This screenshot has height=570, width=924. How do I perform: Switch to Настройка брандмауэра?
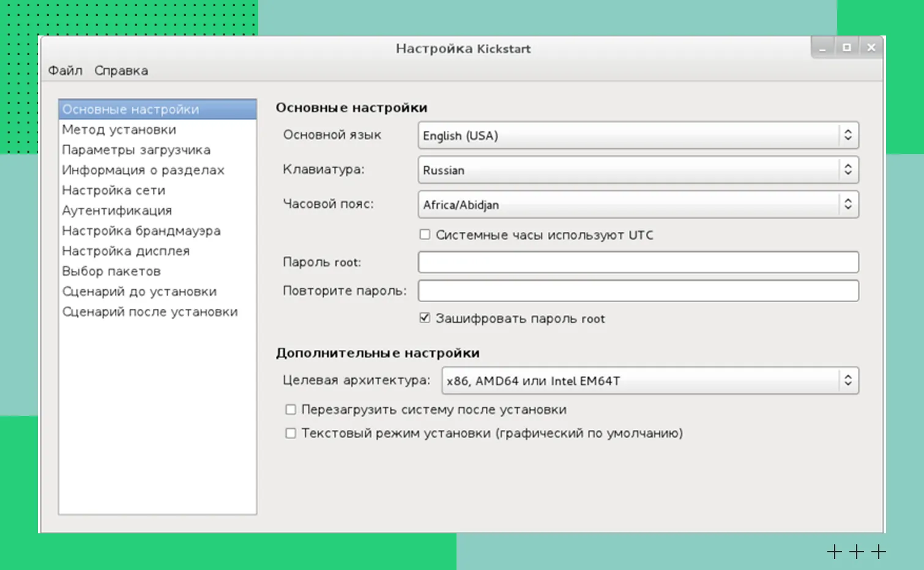pyautogui.click(x=141, y=231)
